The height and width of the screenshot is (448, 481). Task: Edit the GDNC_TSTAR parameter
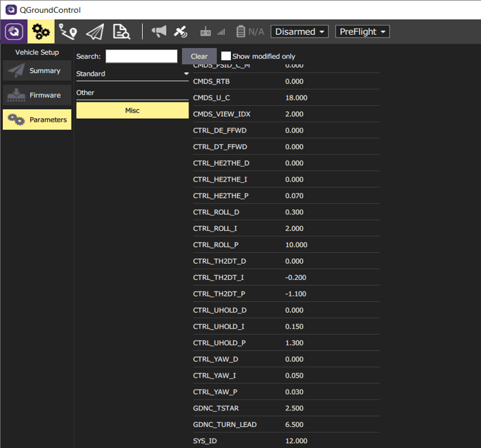tap(286, 408)
